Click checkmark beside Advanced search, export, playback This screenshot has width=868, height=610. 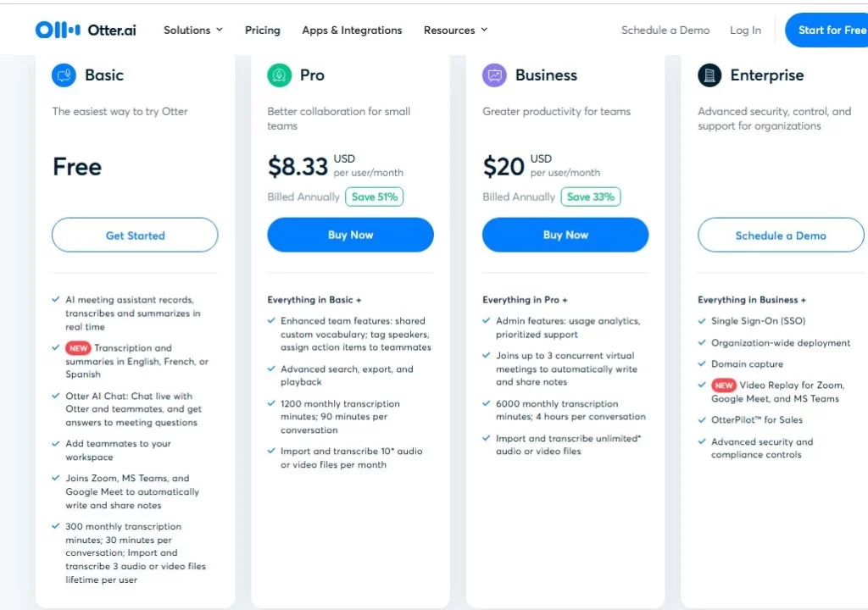(x=271, y=369)
